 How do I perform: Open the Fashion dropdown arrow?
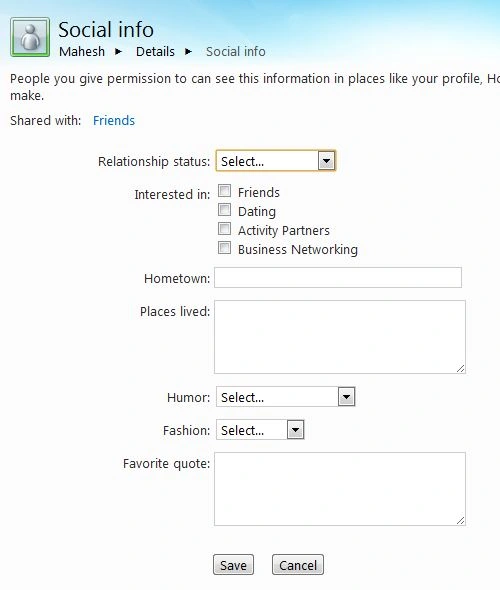click(x=295, y=430)
